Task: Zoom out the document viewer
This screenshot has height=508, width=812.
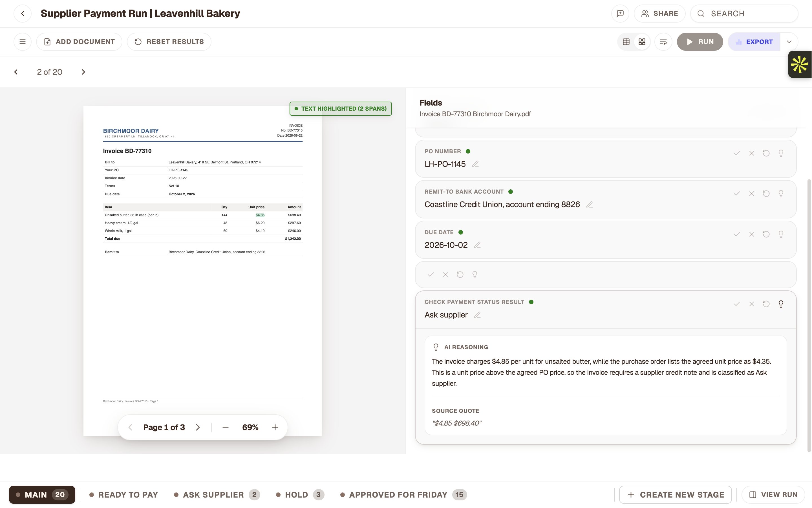Action: [x=226, y=427]
